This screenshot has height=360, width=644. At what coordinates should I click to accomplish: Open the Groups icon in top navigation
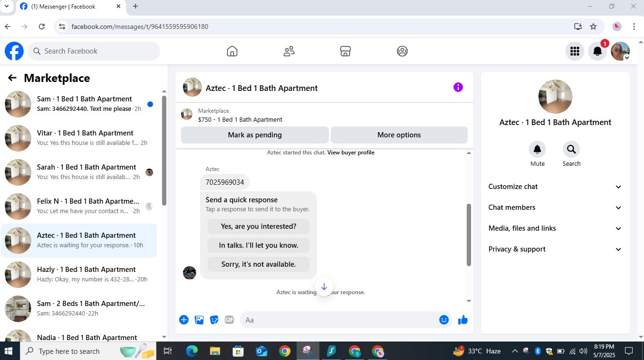[402, 51]
